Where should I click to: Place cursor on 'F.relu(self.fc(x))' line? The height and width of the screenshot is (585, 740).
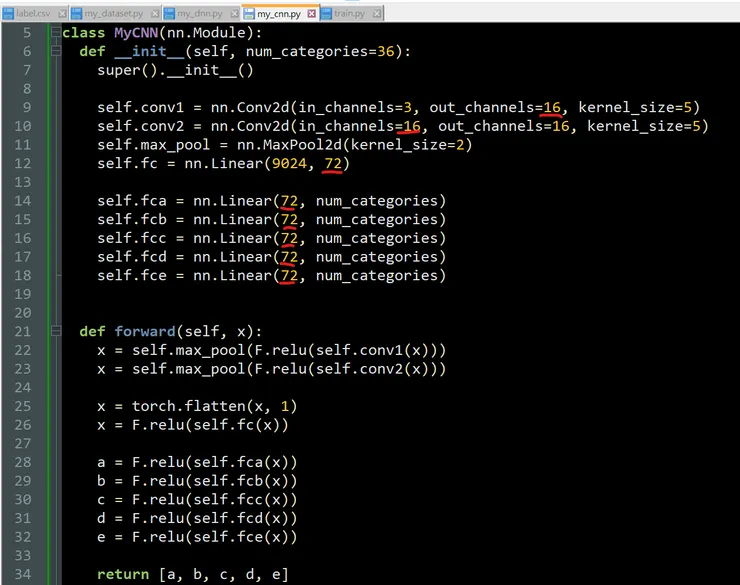point(210,425)
